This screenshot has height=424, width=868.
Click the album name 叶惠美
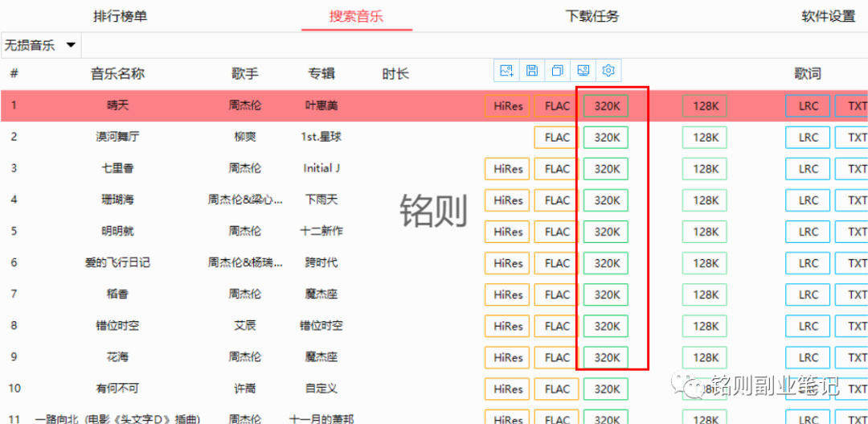tap(321, 105)
